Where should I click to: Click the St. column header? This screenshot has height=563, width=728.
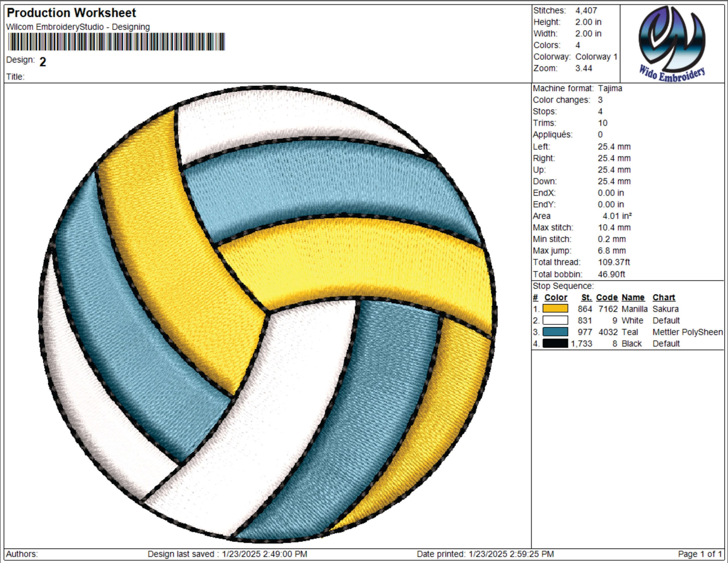point(587,298)
